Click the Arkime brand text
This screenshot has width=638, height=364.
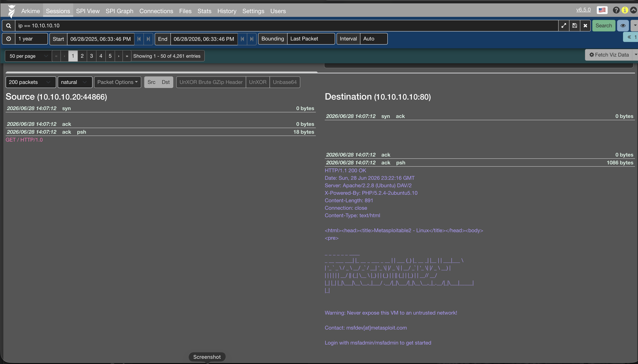[31, 11]
